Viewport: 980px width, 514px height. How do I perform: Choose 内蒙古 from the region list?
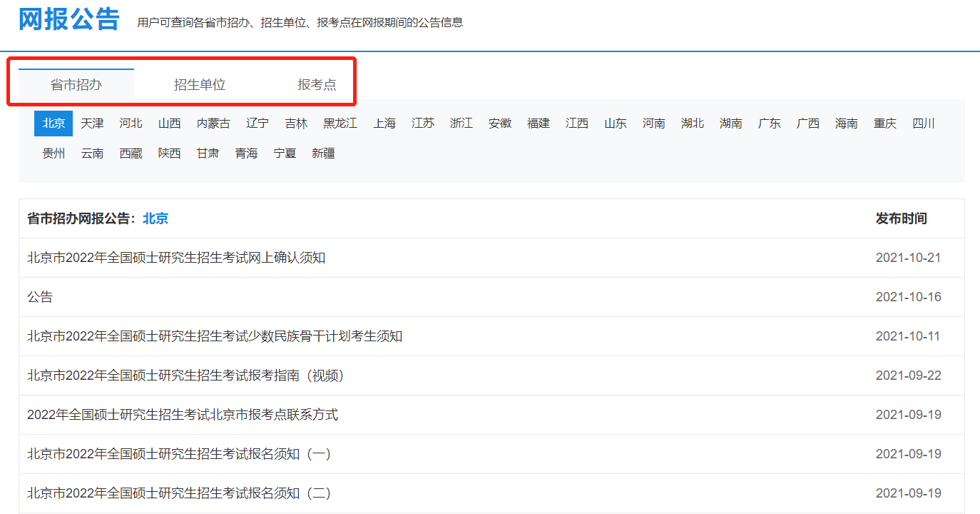(x=214, y=124)
